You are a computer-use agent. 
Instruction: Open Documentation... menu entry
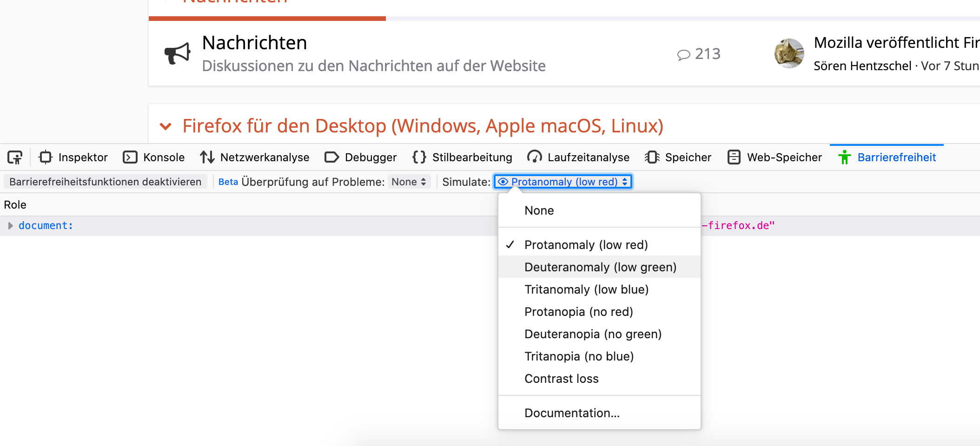coord(572,413)
